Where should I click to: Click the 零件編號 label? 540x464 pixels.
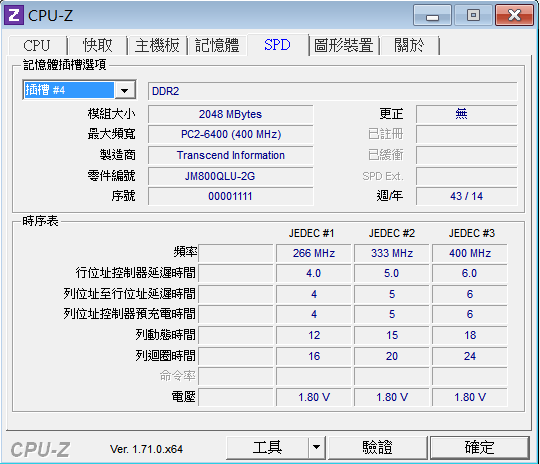111,176
